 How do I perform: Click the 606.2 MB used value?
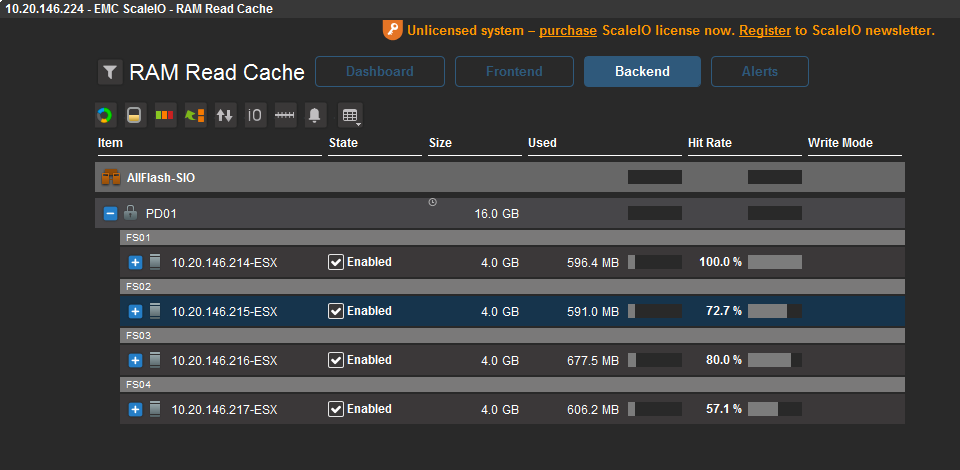coord(593,409)
